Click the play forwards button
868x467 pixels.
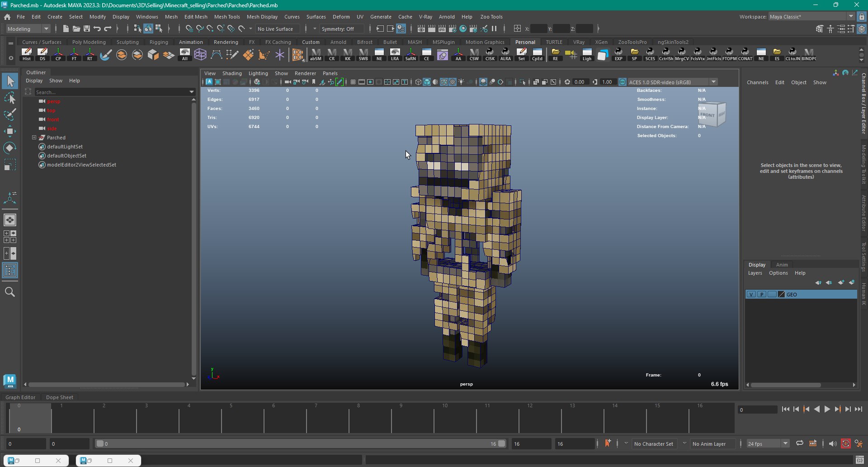coord(827,409)
